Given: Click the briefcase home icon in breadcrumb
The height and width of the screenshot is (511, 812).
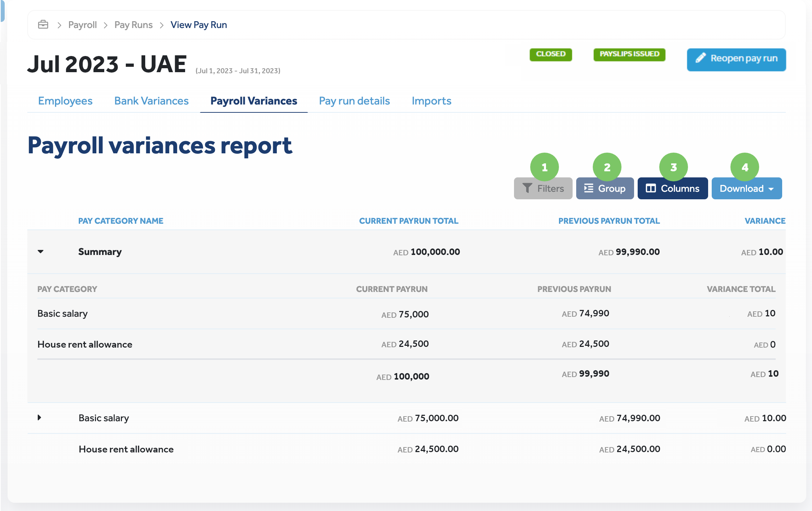Looking at the screenshot, I should (43, 24).
